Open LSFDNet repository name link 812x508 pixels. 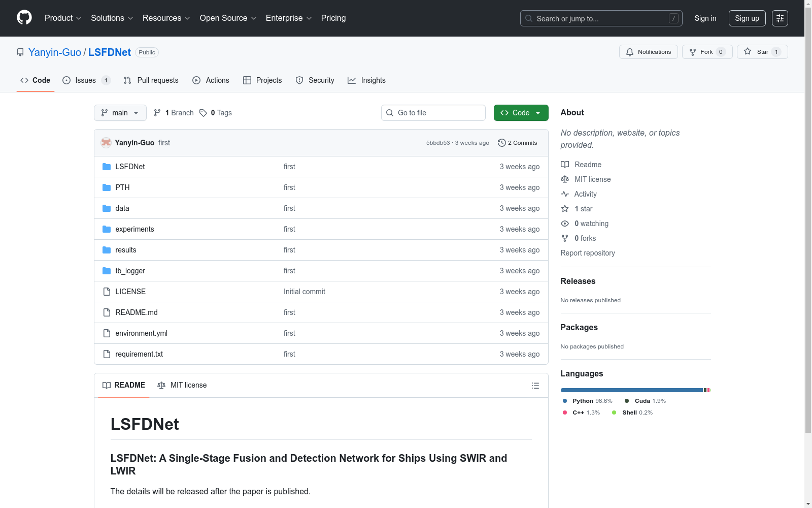tap(110, 52)
